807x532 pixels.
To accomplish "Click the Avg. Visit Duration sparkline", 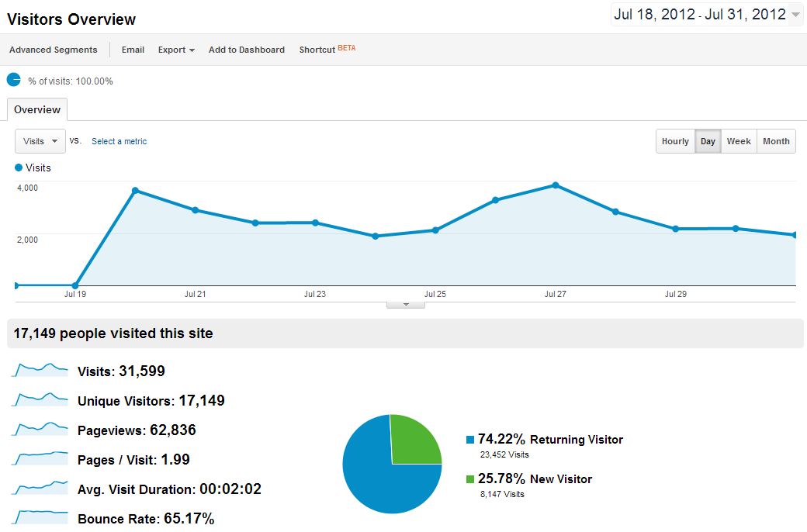I will [x=40, y=488].
